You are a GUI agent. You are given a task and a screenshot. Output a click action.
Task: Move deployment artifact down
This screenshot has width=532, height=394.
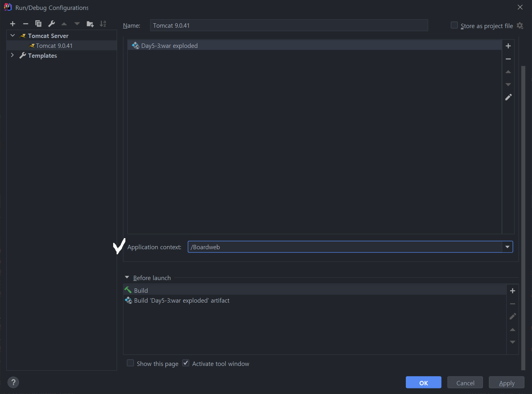point(508,84)
